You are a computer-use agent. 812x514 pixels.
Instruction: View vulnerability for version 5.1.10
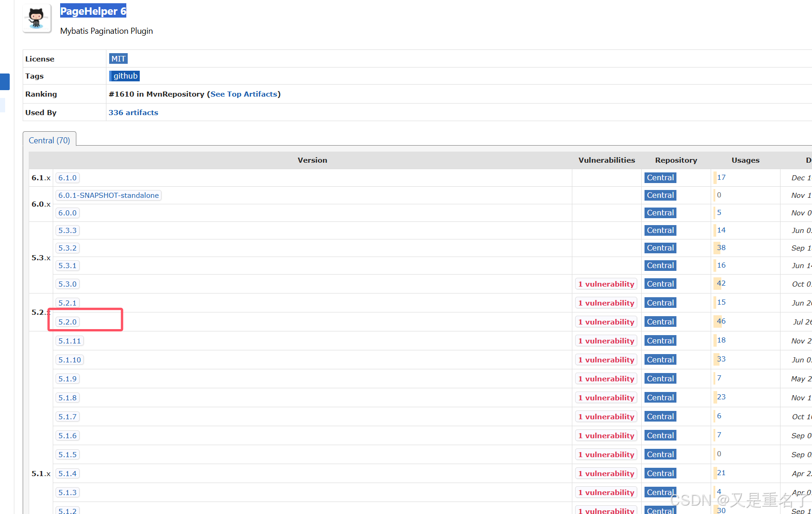click(606, 360)
